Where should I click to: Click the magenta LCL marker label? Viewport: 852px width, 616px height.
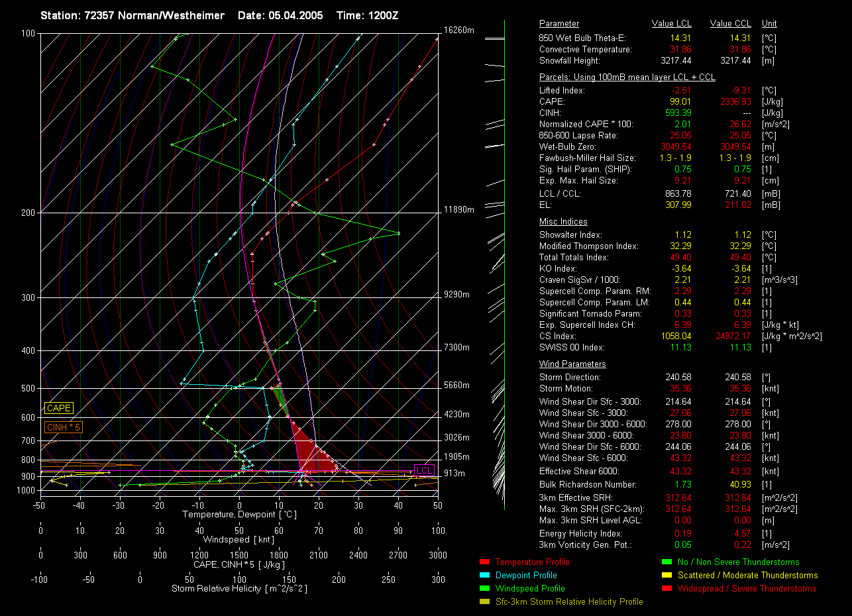pos(424,471)
